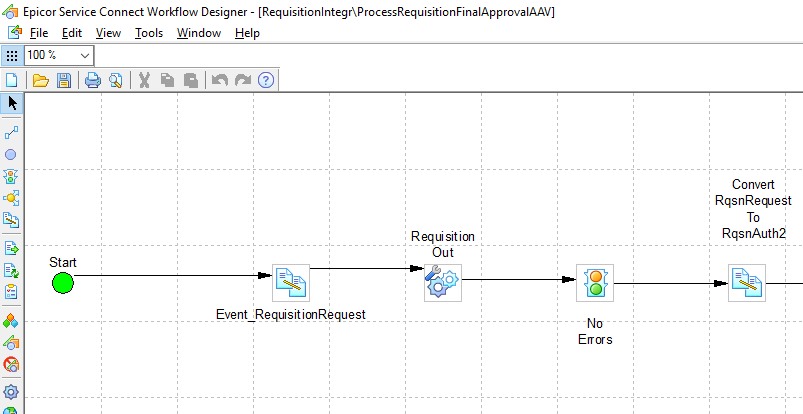This screenshot has height=414, width=803.
Task: Click the Print icon
Action: coord(93,80)
